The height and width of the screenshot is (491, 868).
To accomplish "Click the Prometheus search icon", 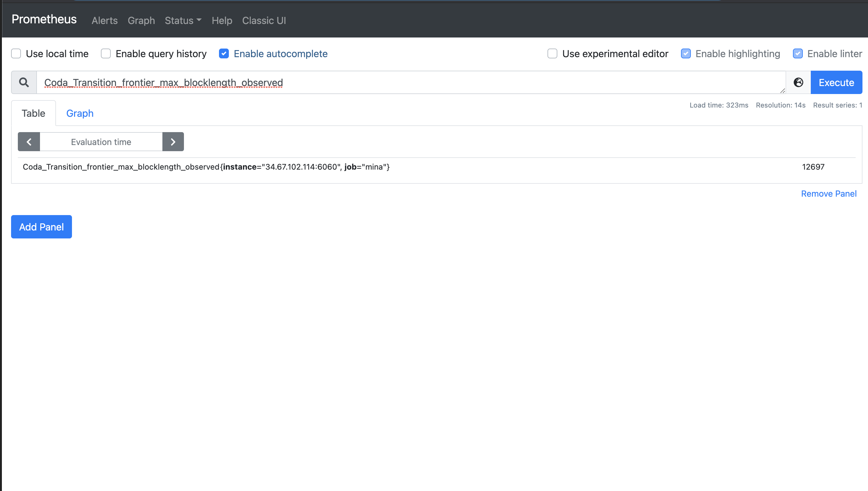I will [24, 82].
